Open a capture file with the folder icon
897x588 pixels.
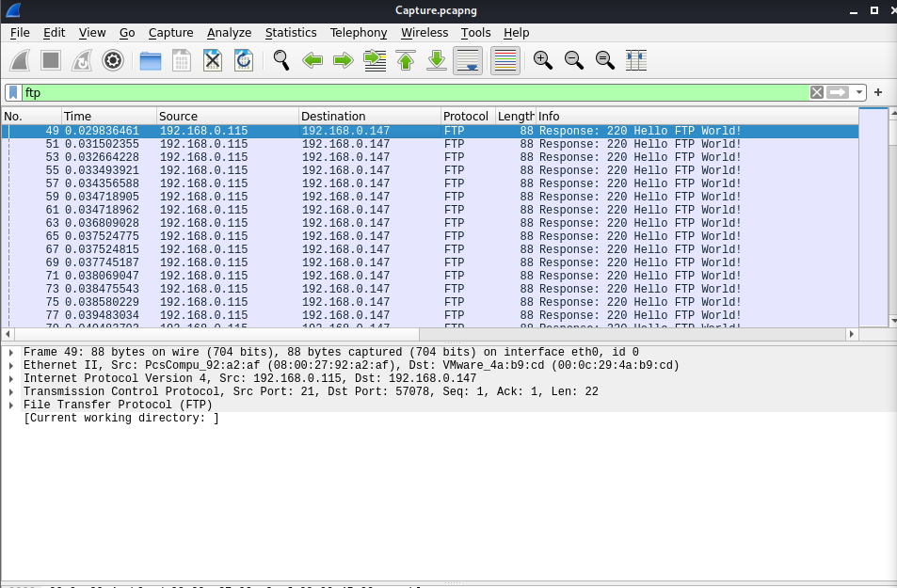pyautogui.click(x=151, y=59)
